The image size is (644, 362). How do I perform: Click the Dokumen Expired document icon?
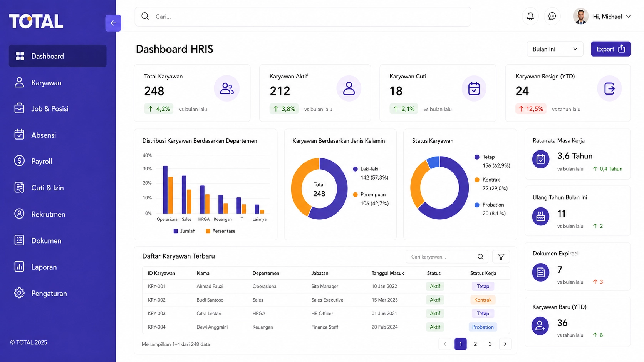pyautogui.click(x=541, y=272)
